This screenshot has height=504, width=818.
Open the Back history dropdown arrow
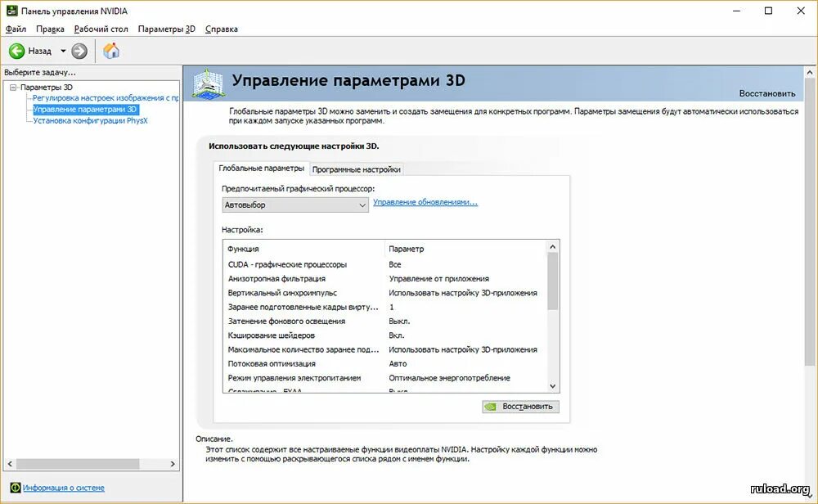coord(63,51)
